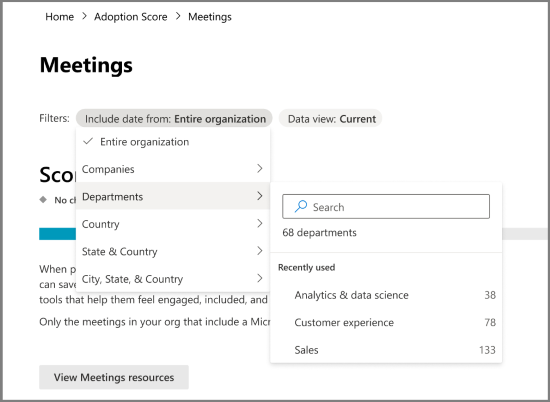Click count 38 for Analytics

pyautogui.click(x=490, y=295)
